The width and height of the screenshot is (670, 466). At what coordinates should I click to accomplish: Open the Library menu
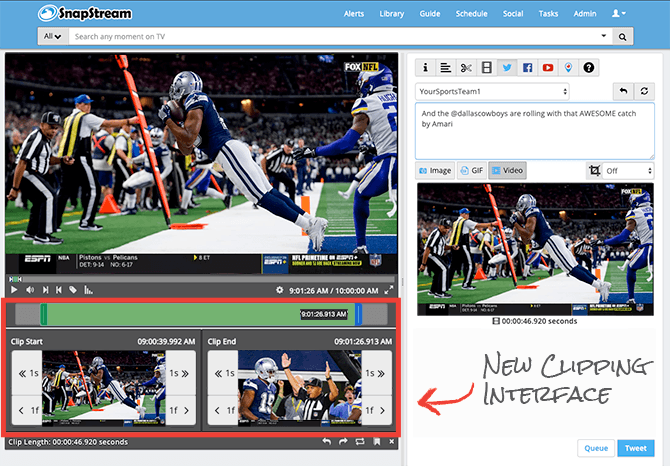(392, 14)
